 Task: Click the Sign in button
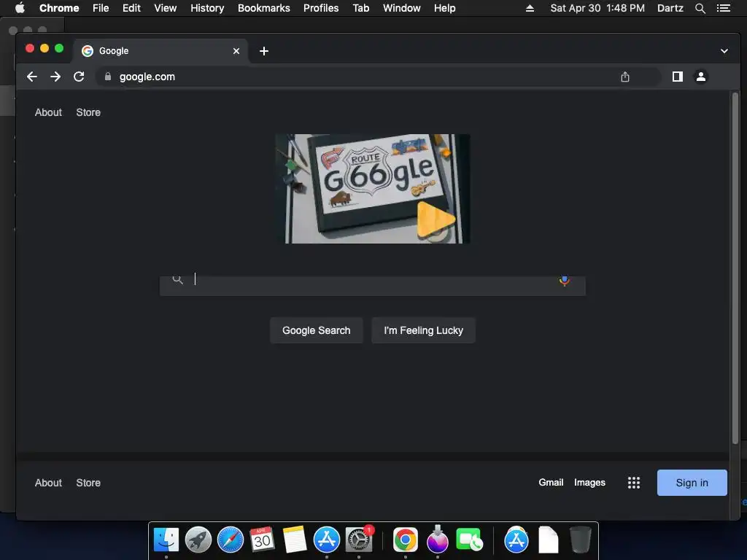pyautogui.click(x=692, y=483)
